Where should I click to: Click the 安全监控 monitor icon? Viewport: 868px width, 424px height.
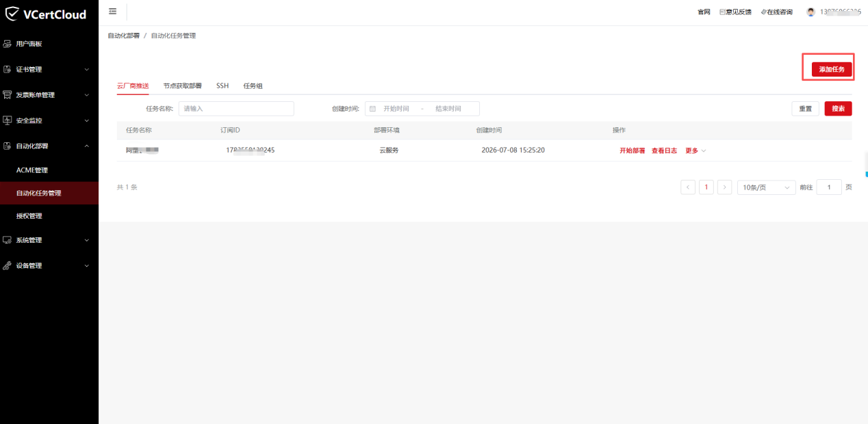point(8,120)
